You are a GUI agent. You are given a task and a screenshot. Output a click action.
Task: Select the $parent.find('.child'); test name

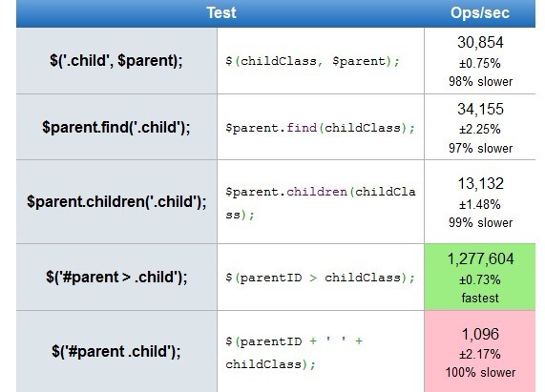coord(116,127)
